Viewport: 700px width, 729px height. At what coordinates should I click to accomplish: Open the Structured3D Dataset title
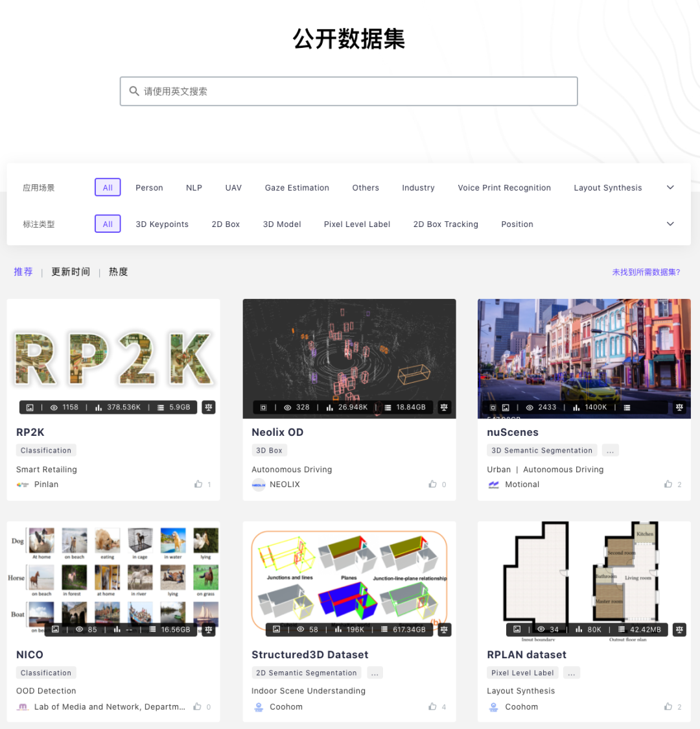click(310, 654)
